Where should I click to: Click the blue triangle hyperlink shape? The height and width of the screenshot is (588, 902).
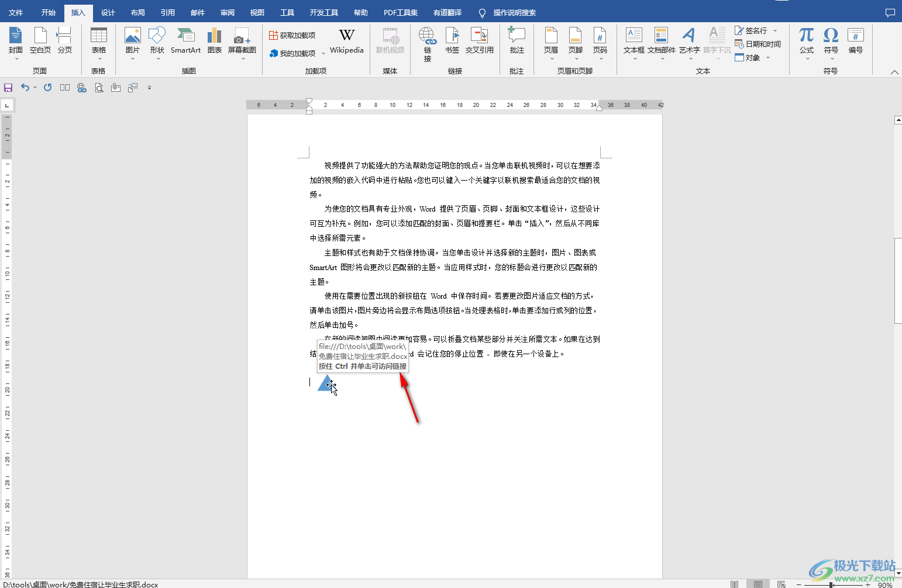coord(326,383)
